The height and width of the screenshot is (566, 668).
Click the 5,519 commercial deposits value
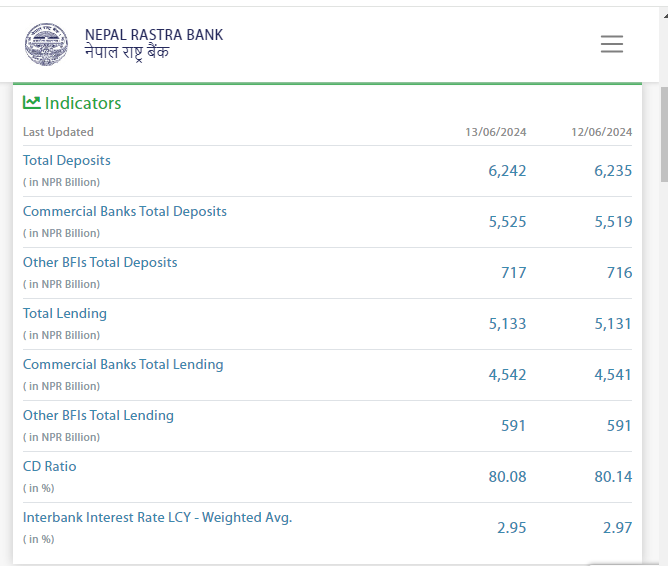pos(613,222)
